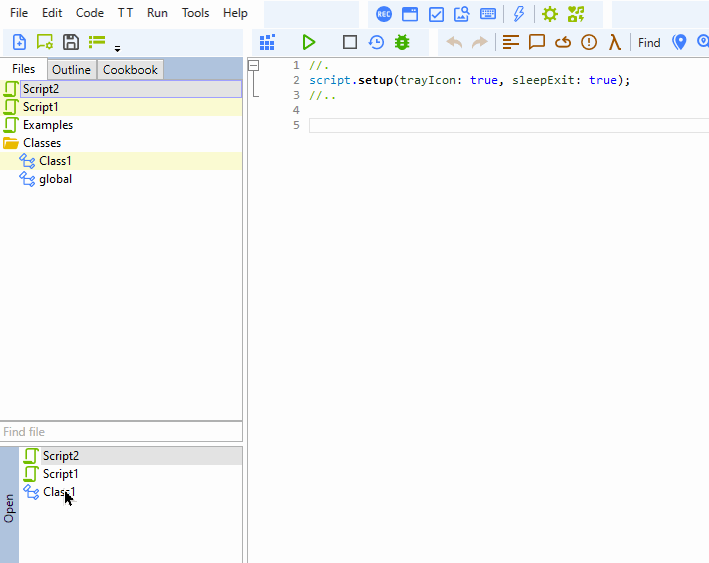Click the lambda icon in the toolbar
709x563 pixels.
tap(615, 42)
